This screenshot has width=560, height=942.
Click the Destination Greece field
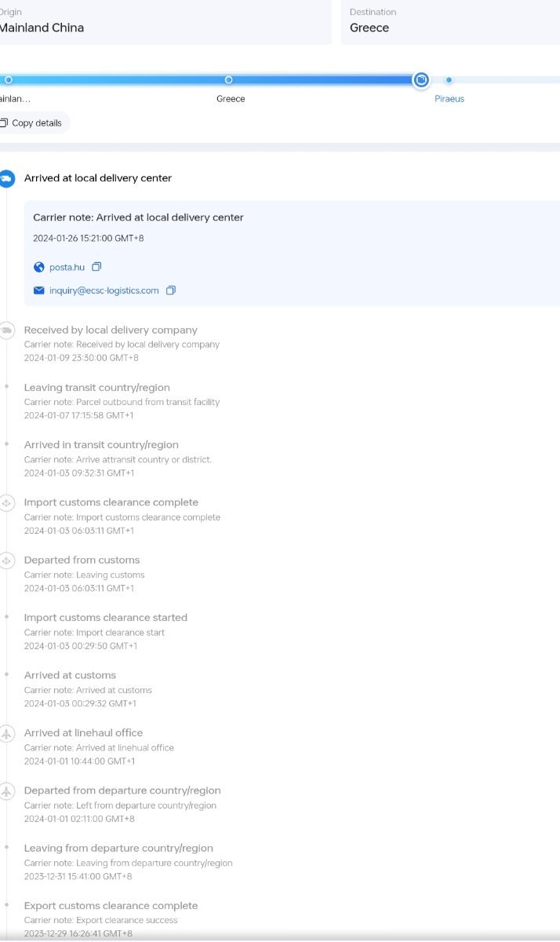[x=450, y=22]
